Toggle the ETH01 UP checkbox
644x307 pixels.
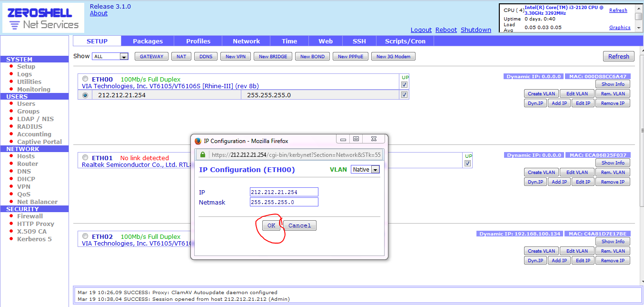tap(468, 164)
